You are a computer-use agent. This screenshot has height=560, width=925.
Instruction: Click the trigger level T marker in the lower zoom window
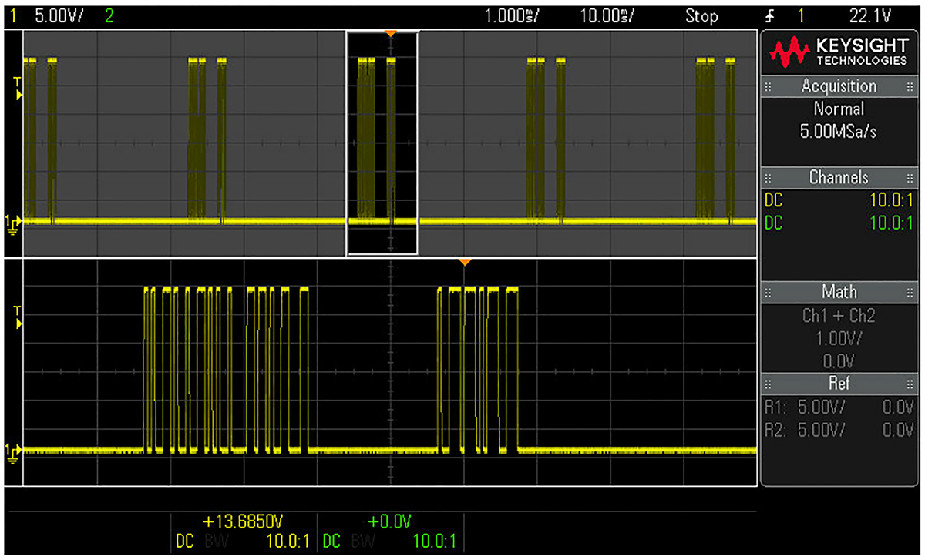pos(18,316)
